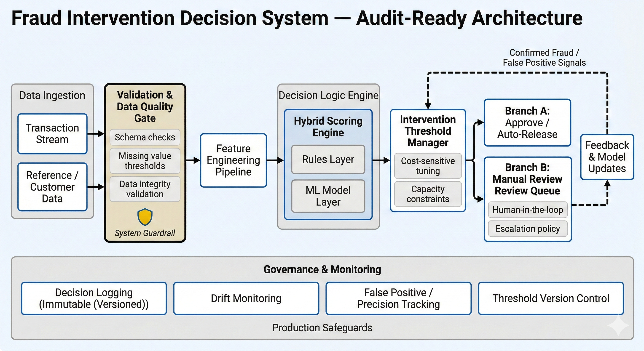
Task: Click the ML Model Layer block
Action: point(328,196)
